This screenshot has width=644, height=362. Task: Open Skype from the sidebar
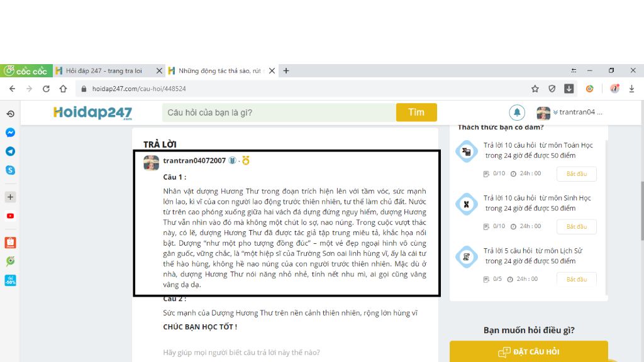[10, 170]
